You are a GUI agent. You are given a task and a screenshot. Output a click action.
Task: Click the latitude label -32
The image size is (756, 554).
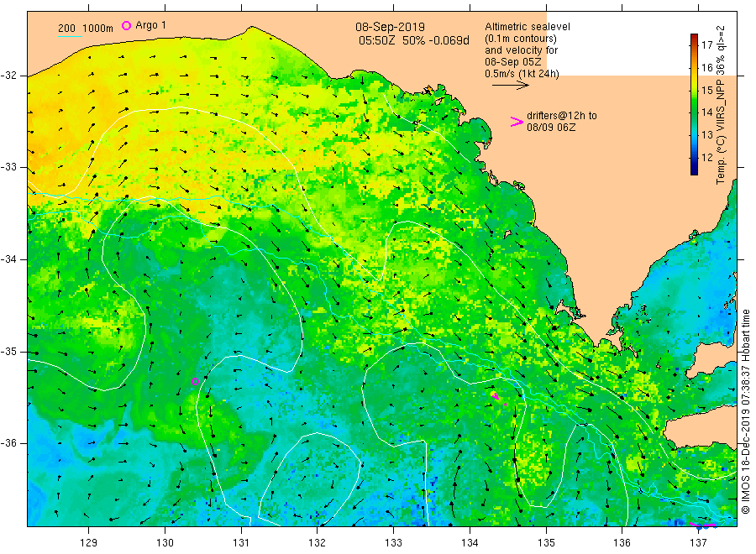(8, 76)
